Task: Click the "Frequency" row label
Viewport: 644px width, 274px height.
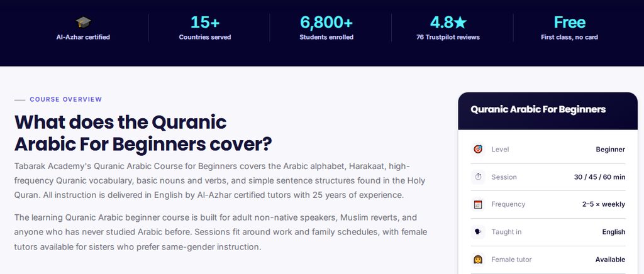Action: click(x=508, y=204)
